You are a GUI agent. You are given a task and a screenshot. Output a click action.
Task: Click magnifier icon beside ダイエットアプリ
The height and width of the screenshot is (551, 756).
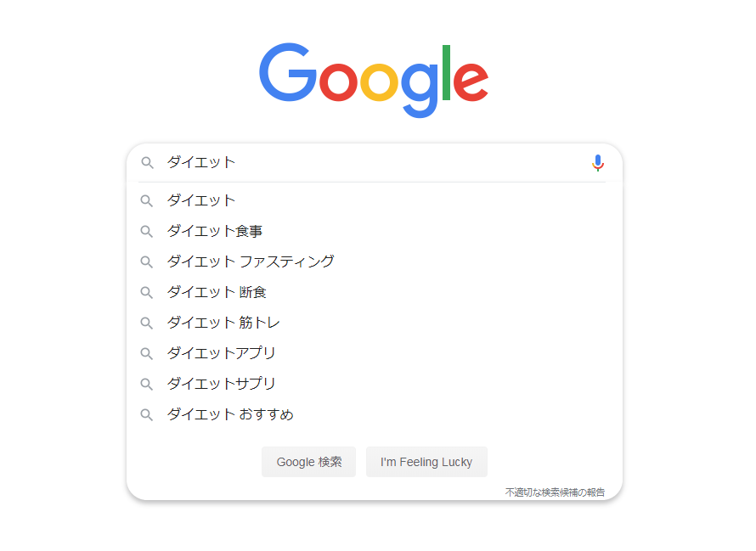[147, 354]
